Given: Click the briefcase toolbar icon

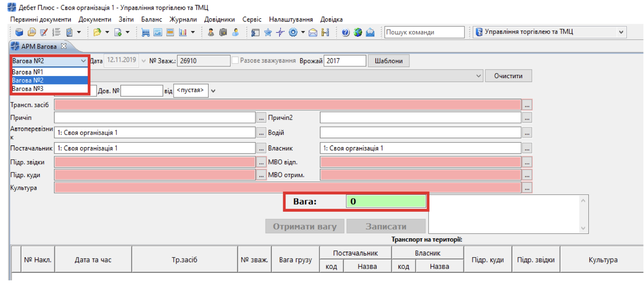Looking at the screenshot, I should pos(223,32).
